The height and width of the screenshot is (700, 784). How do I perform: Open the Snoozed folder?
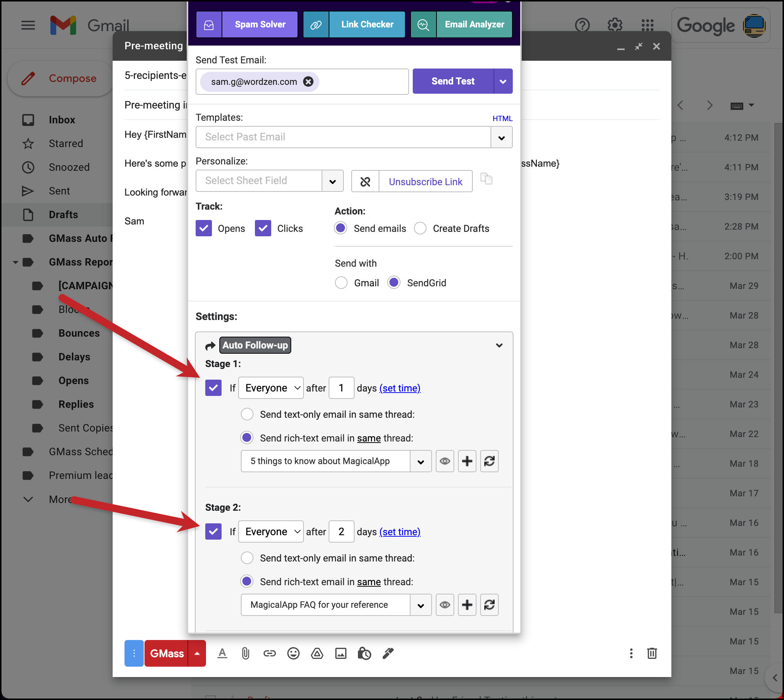tap(69, 167)
